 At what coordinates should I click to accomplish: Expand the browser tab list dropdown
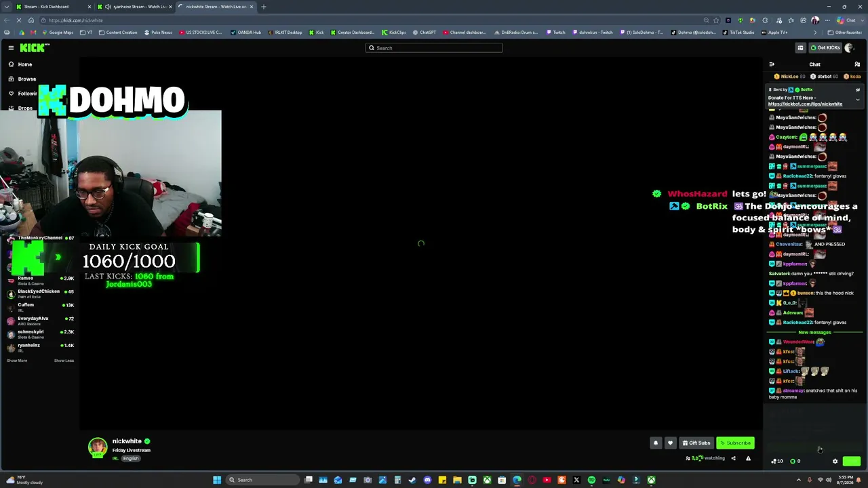7,7
